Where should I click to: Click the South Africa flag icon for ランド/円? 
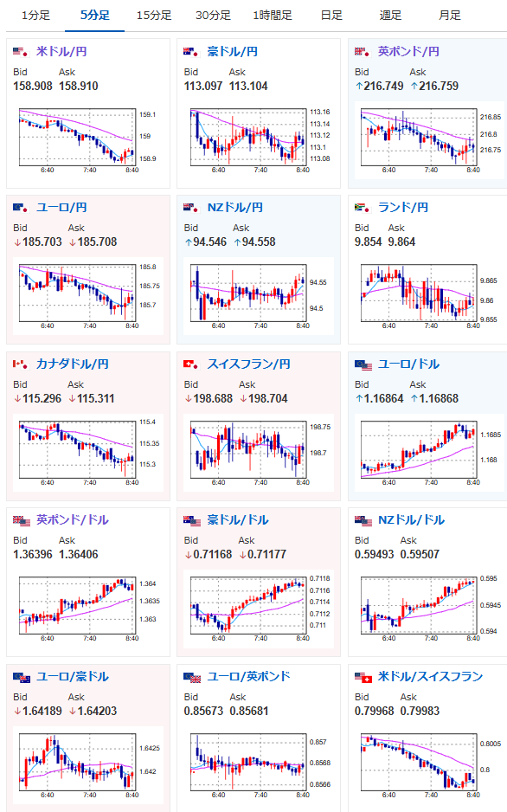click(362, 208)
